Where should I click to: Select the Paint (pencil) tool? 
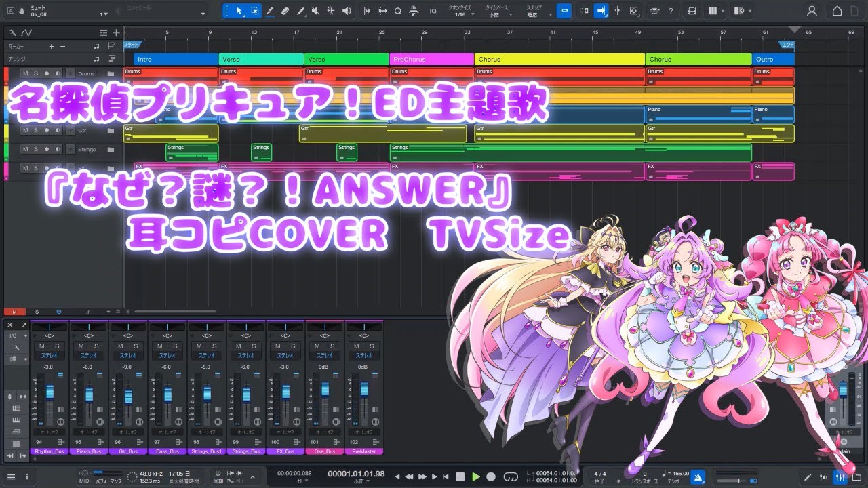click(300, 11)
